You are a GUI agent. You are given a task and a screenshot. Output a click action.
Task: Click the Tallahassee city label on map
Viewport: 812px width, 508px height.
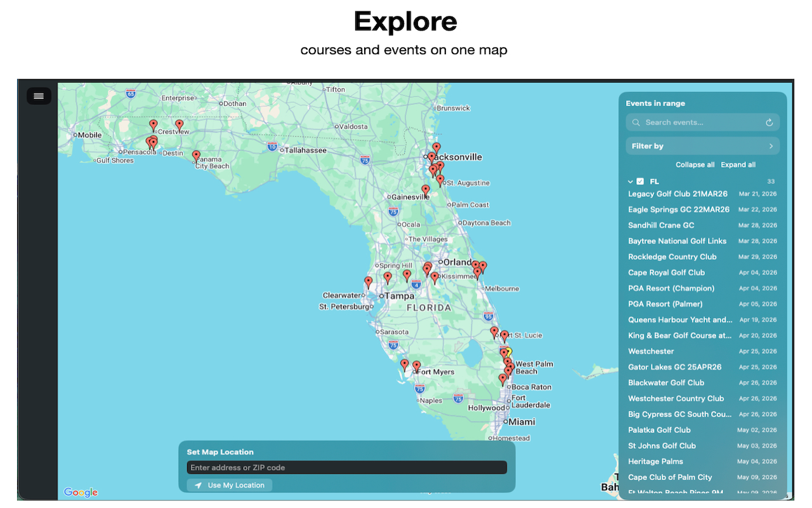(x=305, y=150)
